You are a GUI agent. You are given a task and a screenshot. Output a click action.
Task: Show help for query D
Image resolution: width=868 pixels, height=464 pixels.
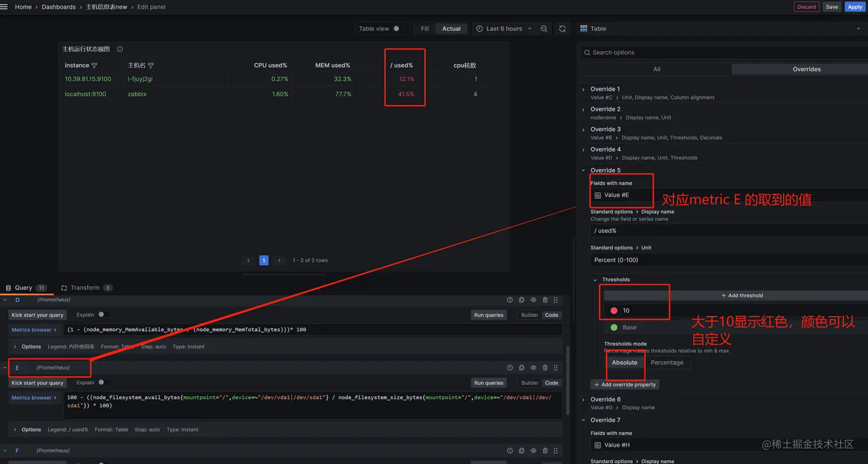pyautogui.click(x=510, y=300)
